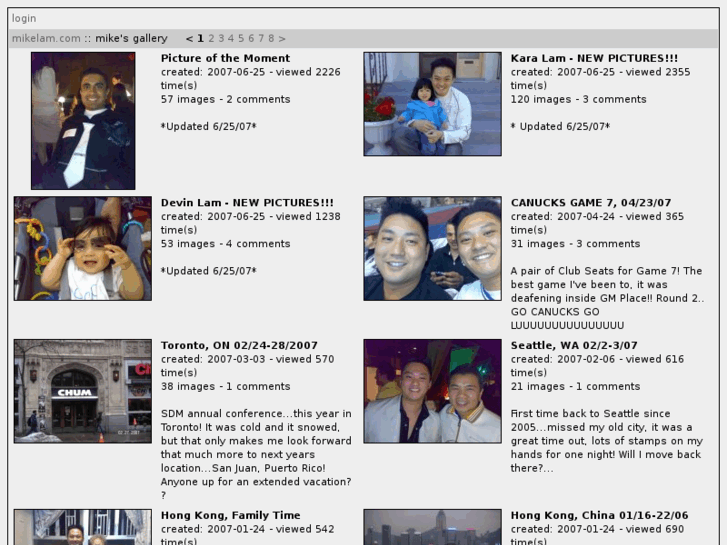The height and width of the screenshot is (545, 727).
Task: Open gallery page 5
Action: (241, 38)
